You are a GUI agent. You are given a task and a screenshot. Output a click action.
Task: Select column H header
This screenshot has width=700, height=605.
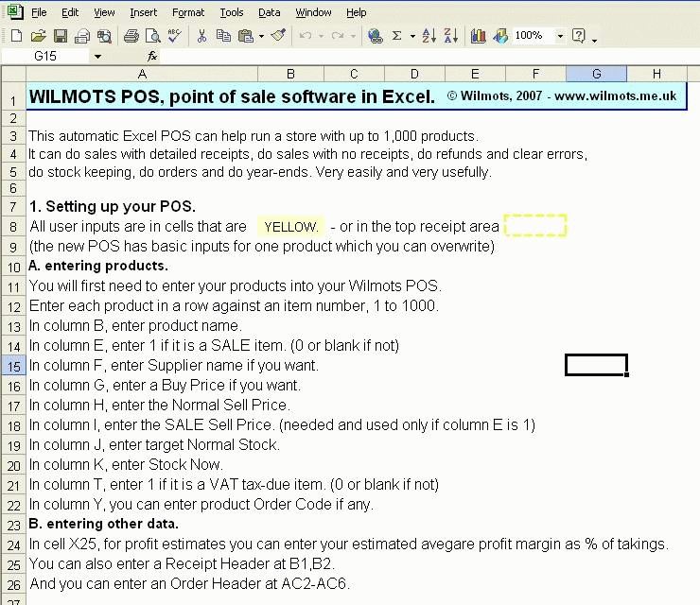[656, 74]
